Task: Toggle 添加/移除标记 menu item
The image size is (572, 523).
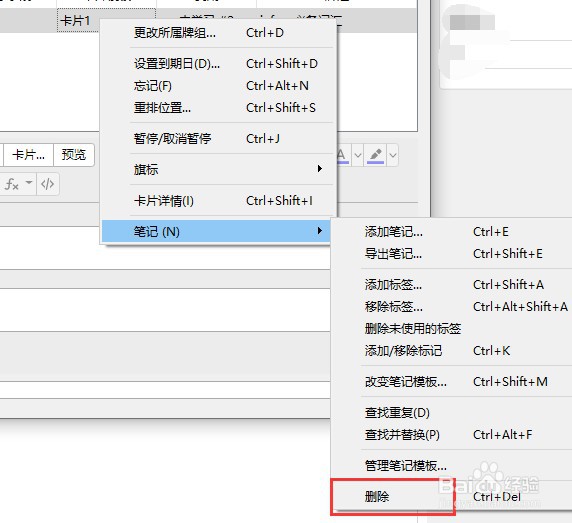Action: click(x=452, y=351)
